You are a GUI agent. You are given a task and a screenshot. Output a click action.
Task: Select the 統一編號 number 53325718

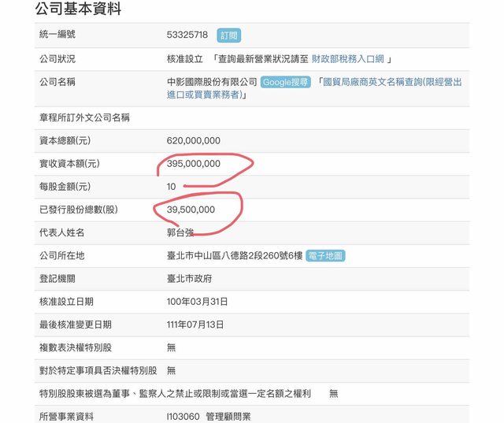tap(188, 35)
